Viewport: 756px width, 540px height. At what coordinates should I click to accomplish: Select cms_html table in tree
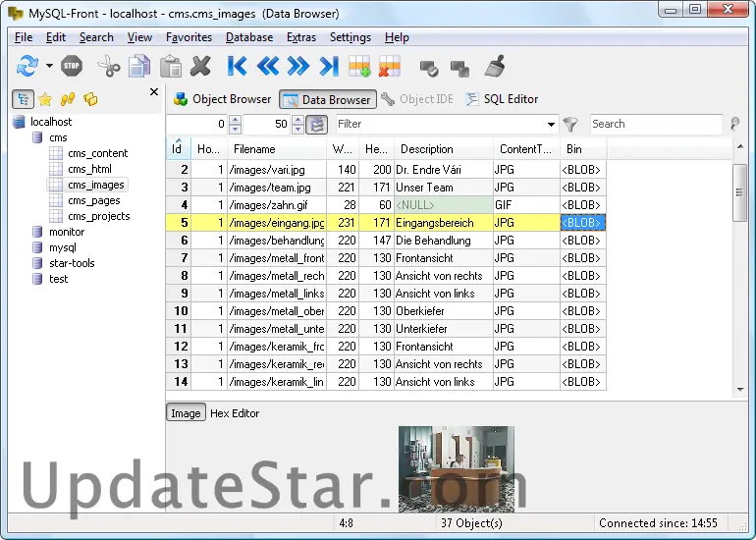click(x=89, y=169)
